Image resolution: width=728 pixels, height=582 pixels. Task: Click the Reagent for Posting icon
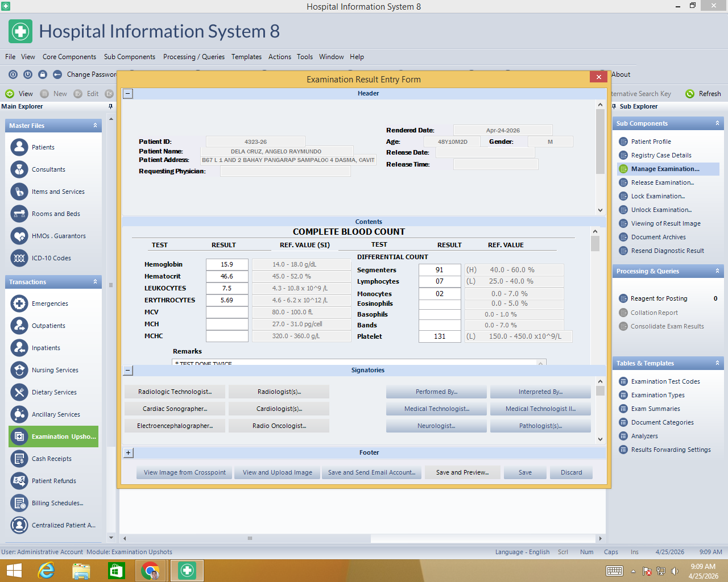click(623, 298)
